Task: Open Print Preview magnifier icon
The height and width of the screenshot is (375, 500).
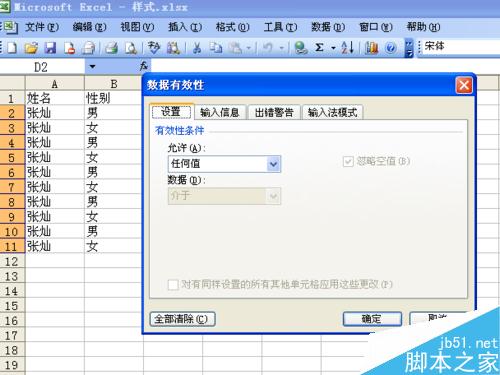Action: click(131, 48)
